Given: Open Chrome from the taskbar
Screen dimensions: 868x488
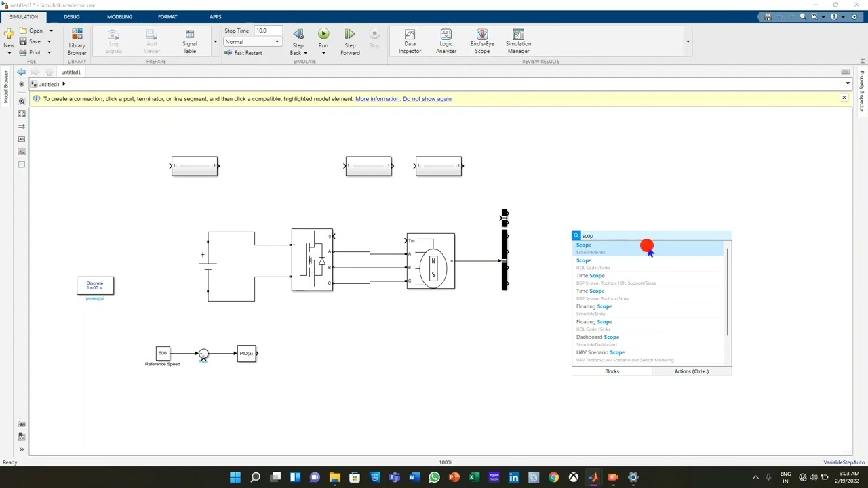Looking at the screenshot, I should (x=553, y=477).
